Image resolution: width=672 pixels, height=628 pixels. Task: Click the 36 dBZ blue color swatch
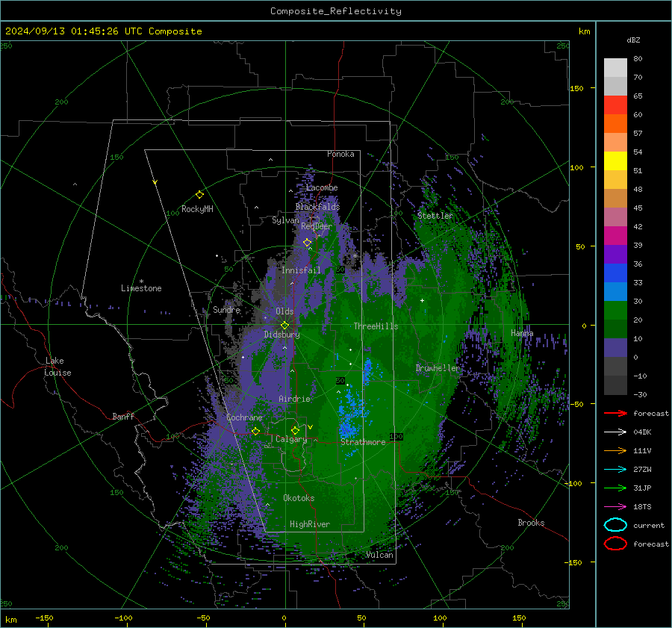coord(615,273)
